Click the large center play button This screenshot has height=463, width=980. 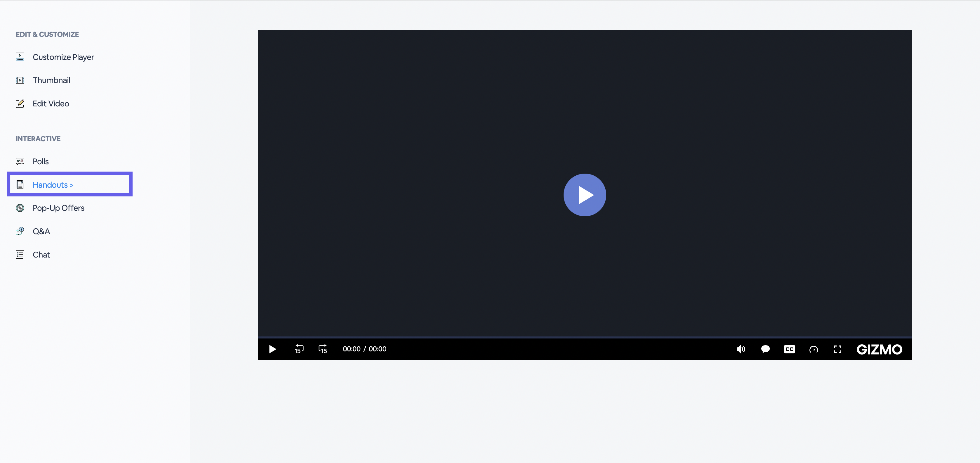pos(584,195)
